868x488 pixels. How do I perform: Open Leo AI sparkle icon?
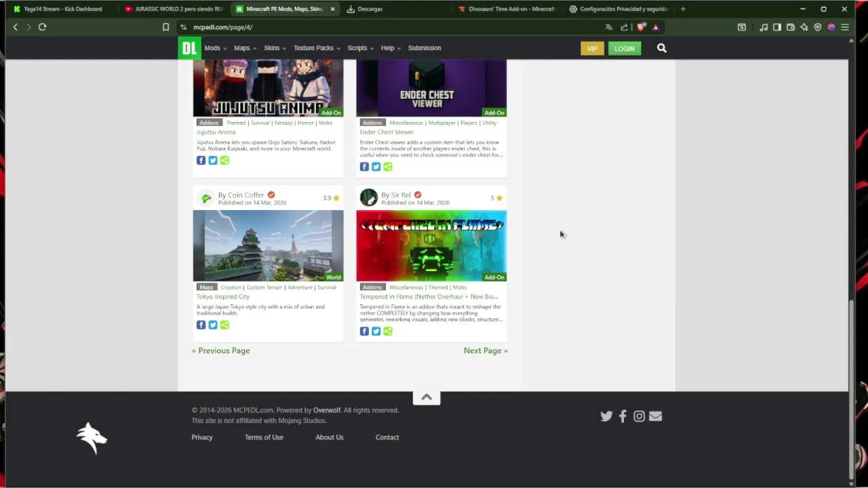pyautogui.click(x=804, y=27)
